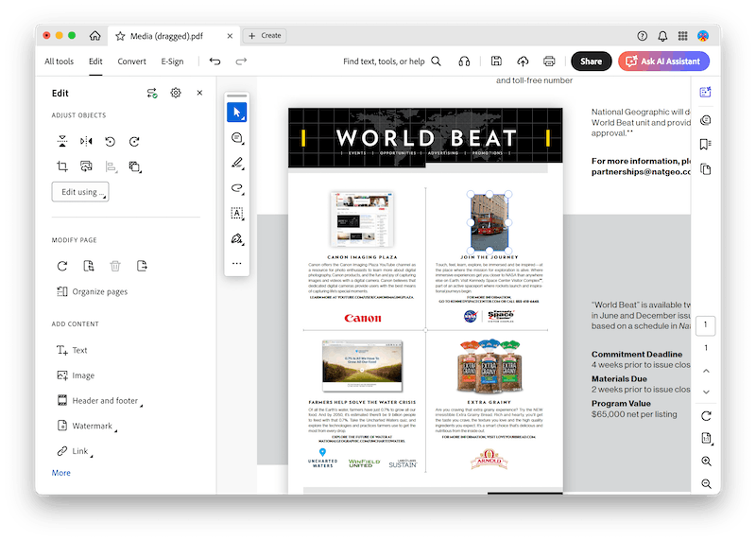The image size is (756, 541).
Task: Activate the Select arrow tool
Action: [237, 112]
